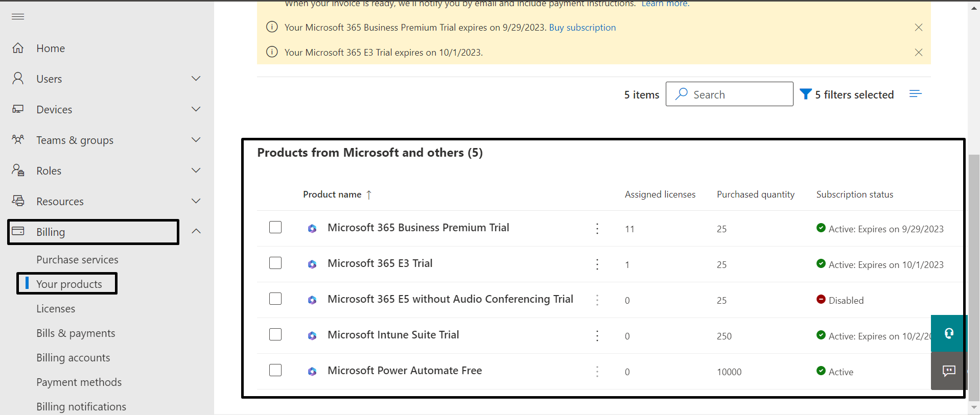Open Payment methods
This screenshot has height=415, width=980.
[79, 382]
